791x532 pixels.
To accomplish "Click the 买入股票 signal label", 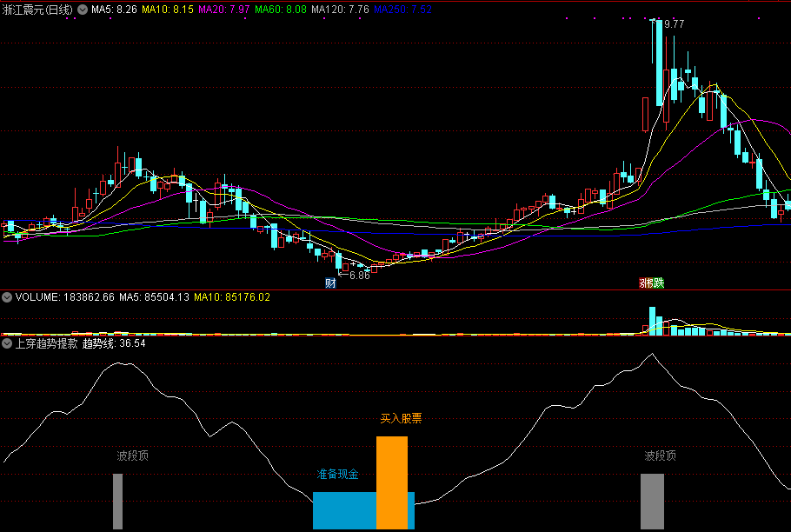I will click(x=401, y=418).
